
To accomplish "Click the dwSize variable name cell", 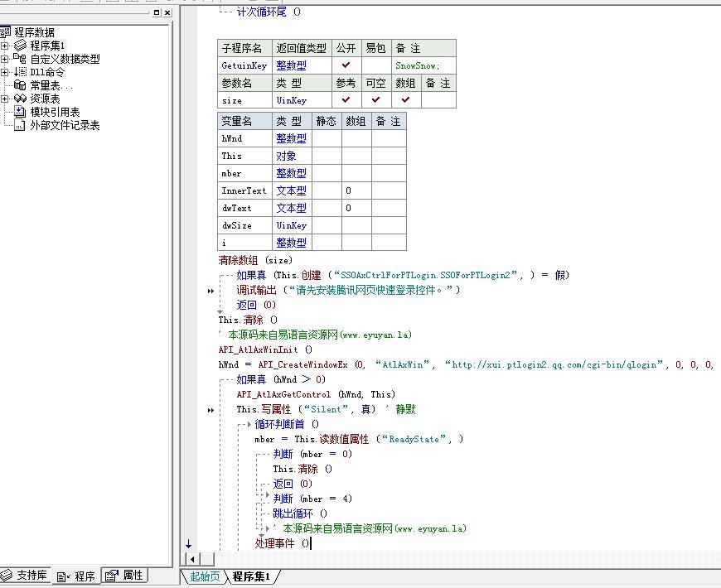I will 245,225.
